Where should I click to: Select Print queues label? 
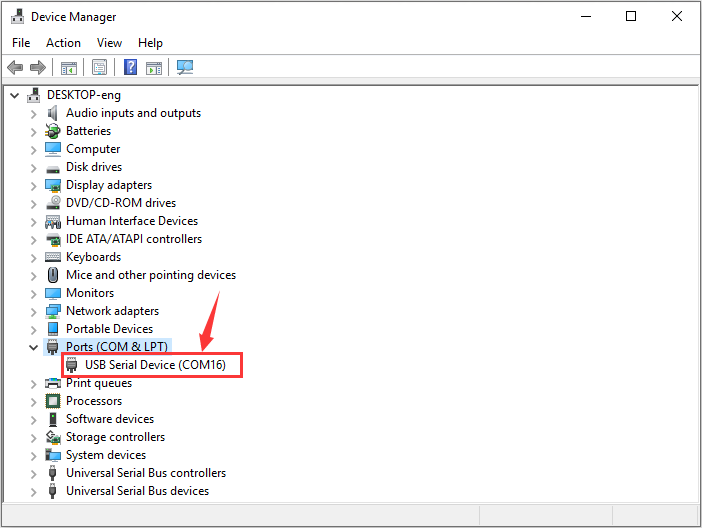point(99,383)
